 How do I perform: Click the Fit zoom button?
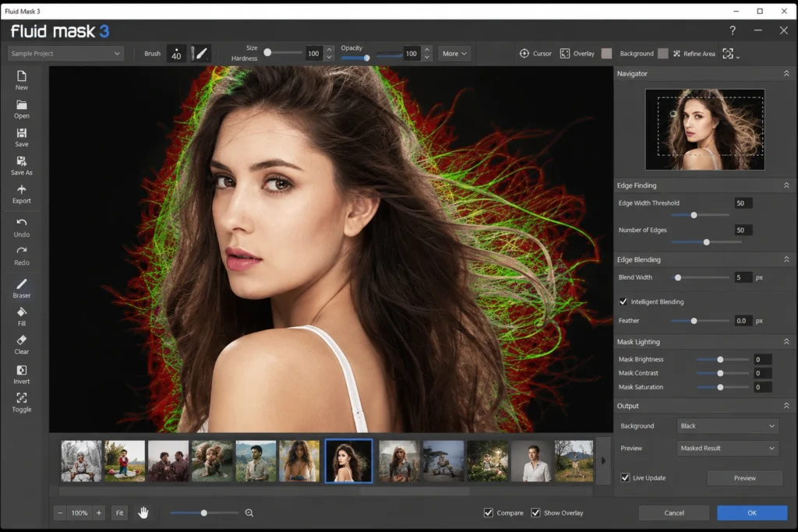[119, 513]
